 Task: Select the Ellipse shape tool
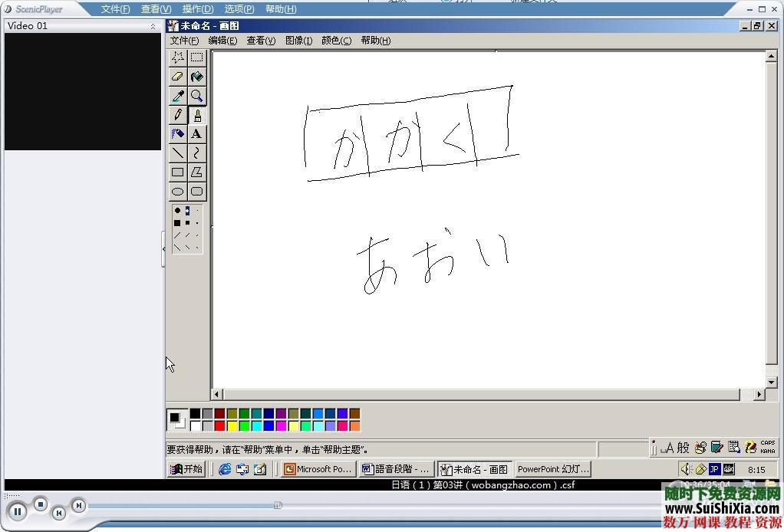point(178,192)
